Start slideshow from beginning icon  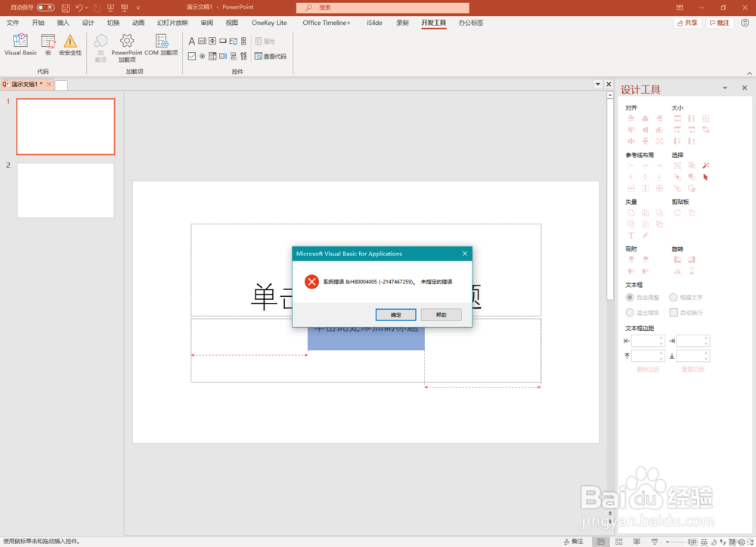(110, 8)
